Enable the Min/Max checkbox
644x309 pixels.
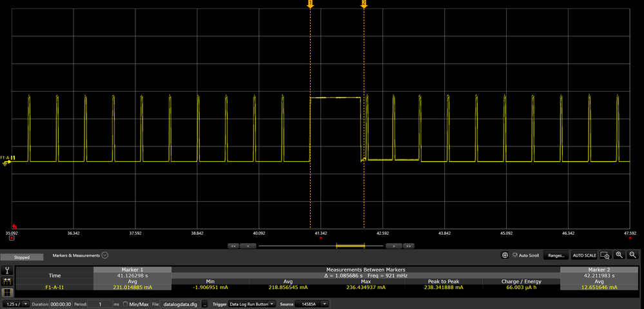pyautogui.click(x=125, y=304)
